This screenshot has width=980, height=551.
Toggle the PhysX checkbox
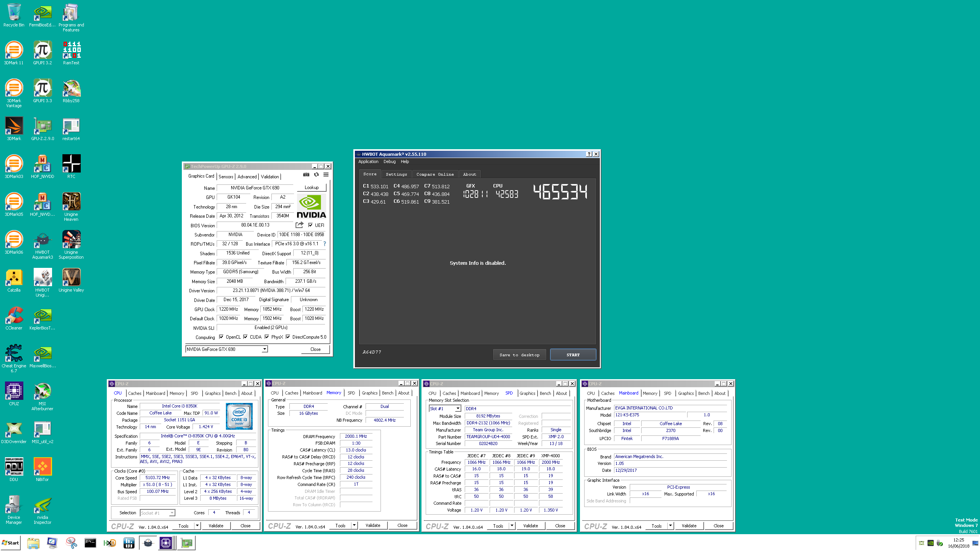(267, 337)
